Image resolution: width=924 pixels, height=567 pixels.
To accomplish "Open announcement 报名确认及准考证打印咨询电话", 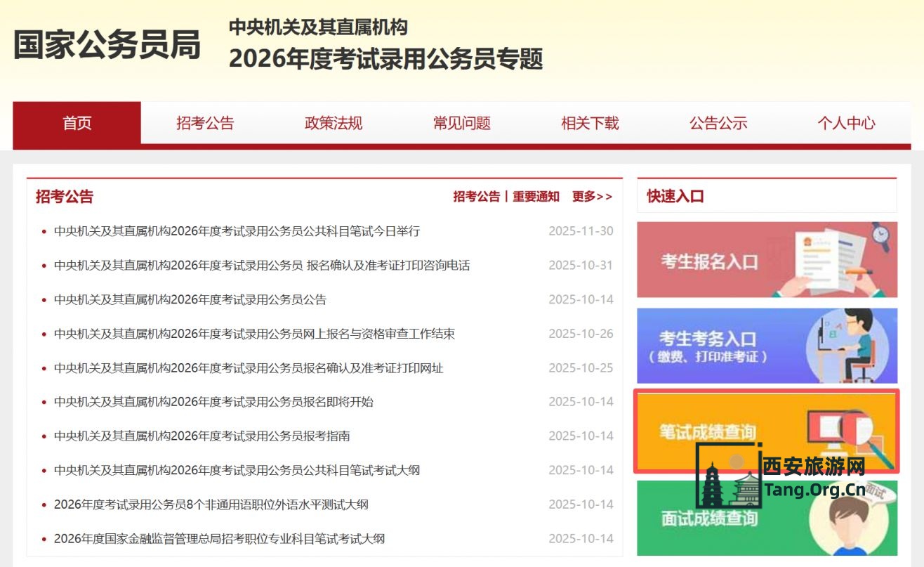I will (262, 266).
